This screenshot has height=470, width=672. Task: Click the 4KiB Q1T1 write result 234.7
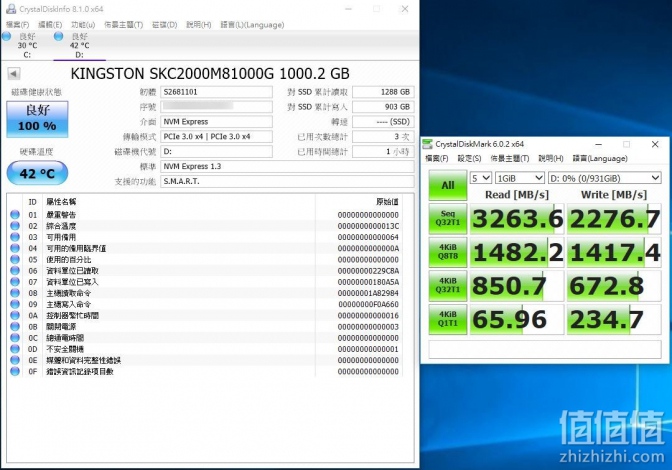614,319
